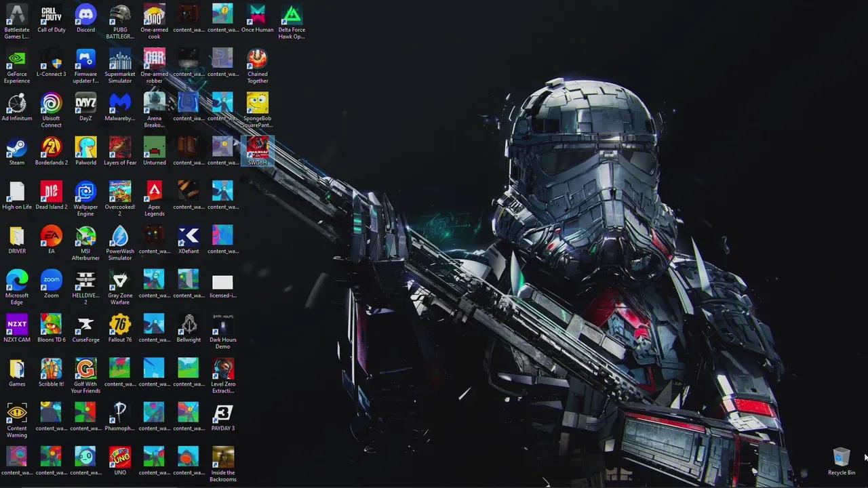Select the L-Connect 3 icon
Viewport: 868px width, 488px height.
[52, 62]
